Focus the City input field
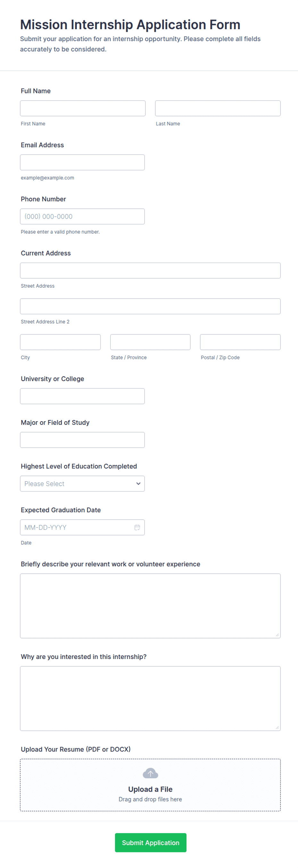The width and height of the screenshot is (298, 868). pos(60,342)
